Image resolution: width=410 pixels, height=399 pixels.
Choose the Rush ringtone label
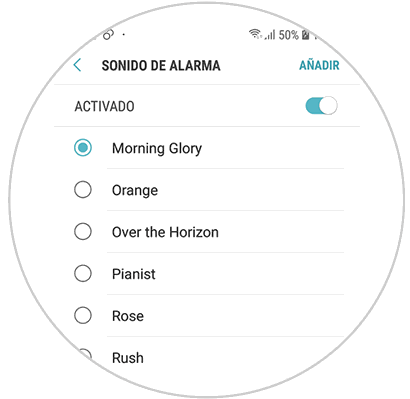pos(128,358)
